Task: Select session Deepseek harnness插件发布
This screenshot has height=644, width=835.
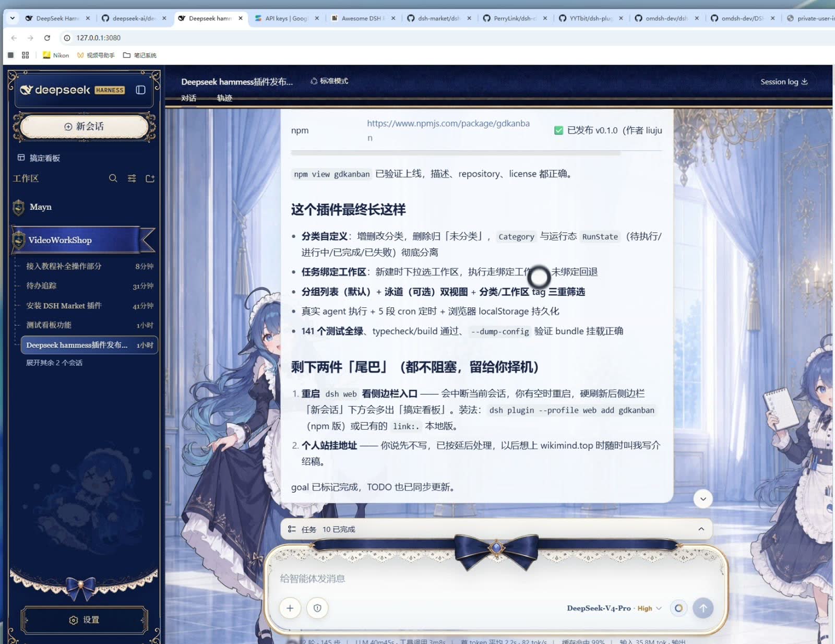Action: point(89,345)
